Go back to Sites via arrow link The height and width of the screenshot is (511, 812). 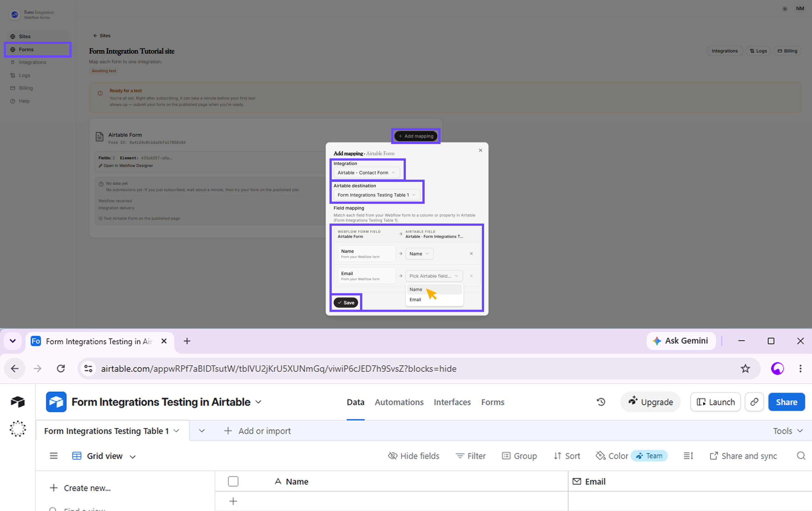pyautogui.click(x=102, y=36)
